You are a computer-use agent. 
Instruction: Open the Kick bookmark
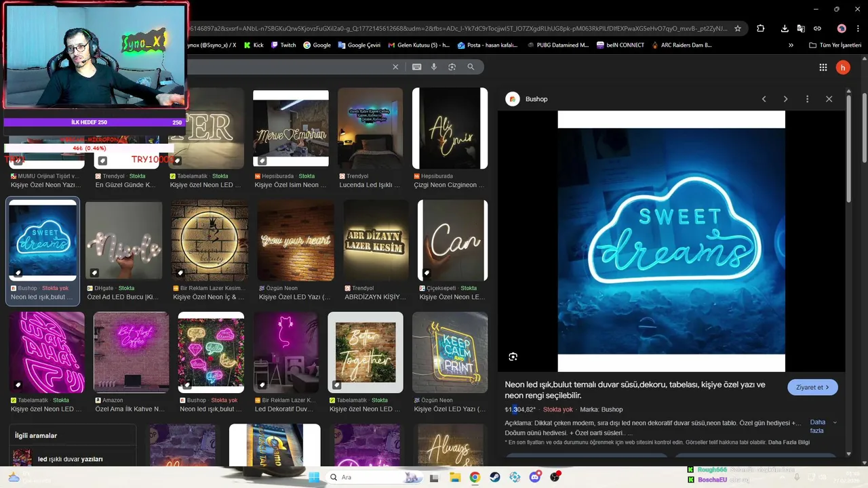coord(254,45)
